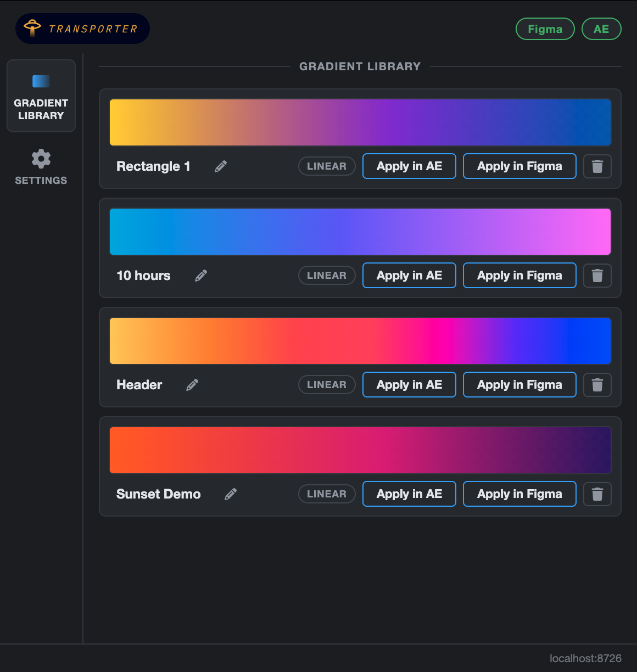Click the Header gradient name
The height and width of the screenshot is (672, 637).
[139, 385]
